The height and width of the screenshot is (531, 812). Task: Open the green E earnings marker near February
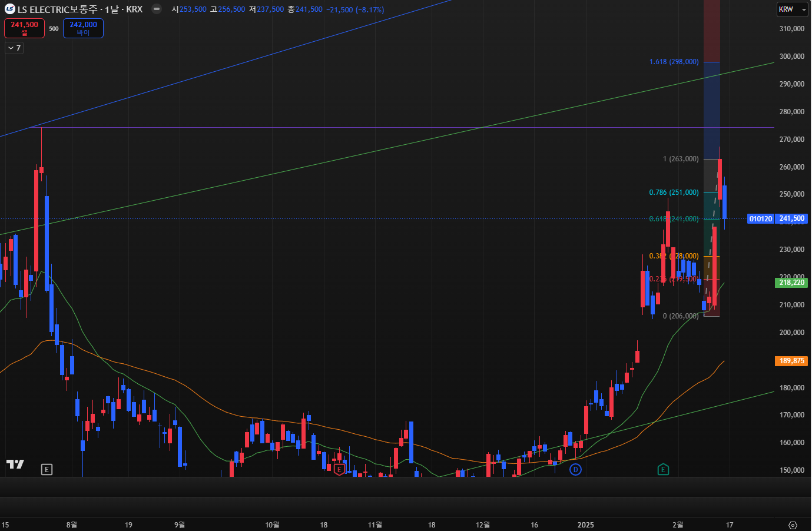tap(663, 469)
